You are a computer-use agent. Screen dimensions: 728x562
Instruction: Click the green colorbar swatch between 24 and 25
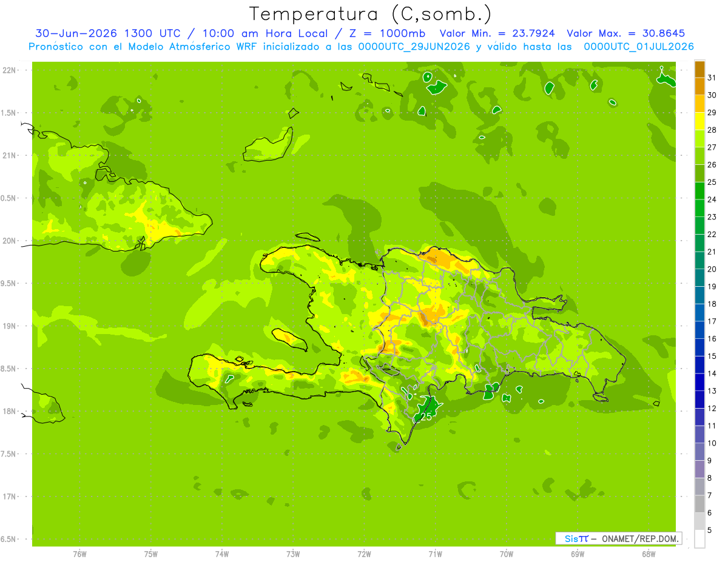(x=699, y=190)
